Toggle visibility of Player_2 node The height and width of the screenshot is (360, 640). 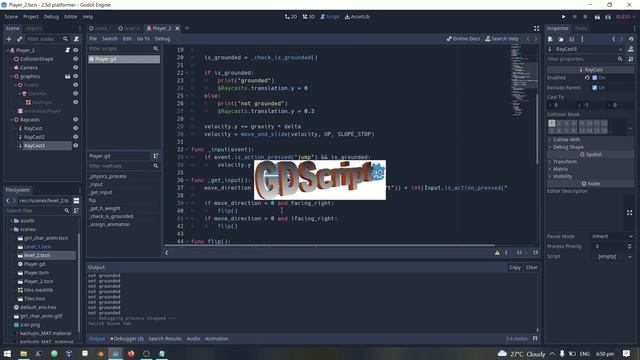click(x=76, y=50)
